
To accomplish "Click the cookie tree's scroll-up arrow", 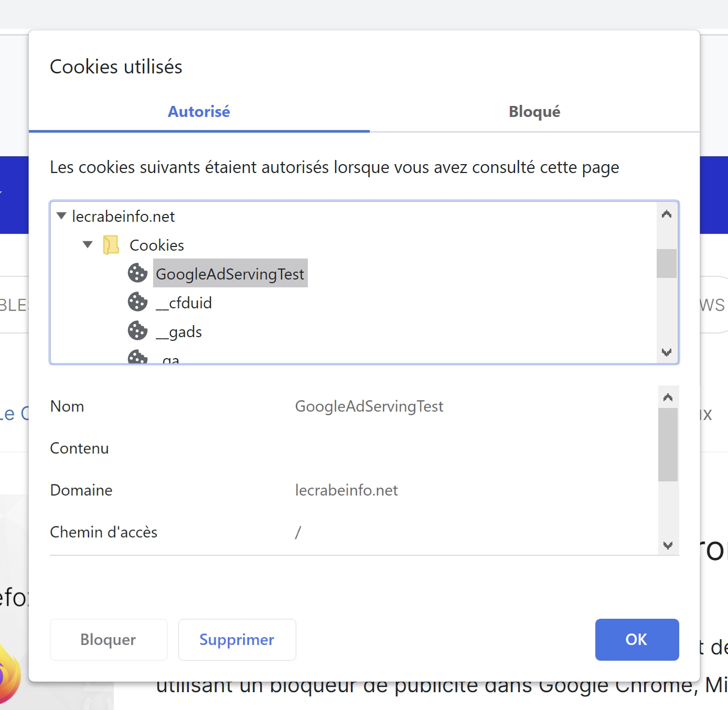I will point(667,214).
